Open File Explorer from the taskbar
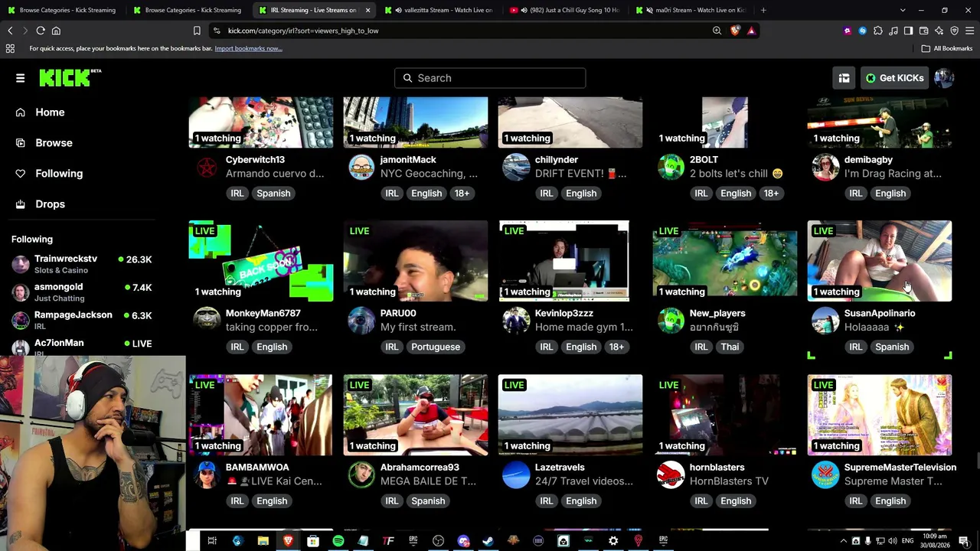Image resolution: width=980 pixels, height=551 pixels. tap(263, 541)
